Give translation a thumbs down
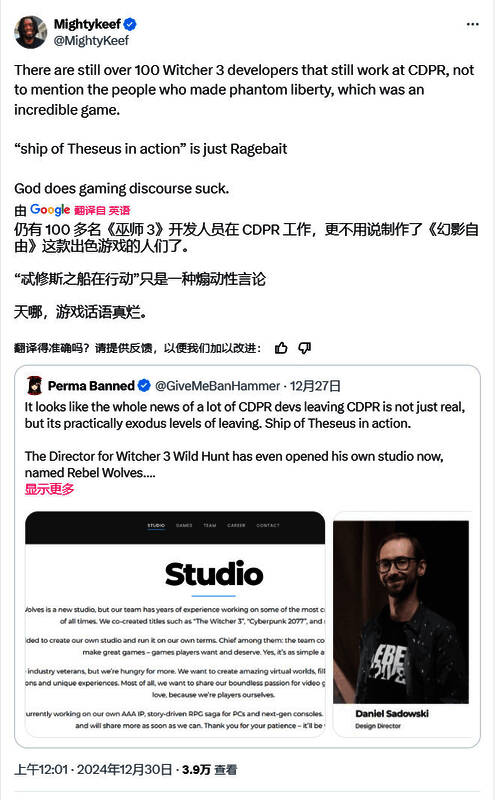Image resolution: width=495 pixels, height=800 pixels. 305,348
